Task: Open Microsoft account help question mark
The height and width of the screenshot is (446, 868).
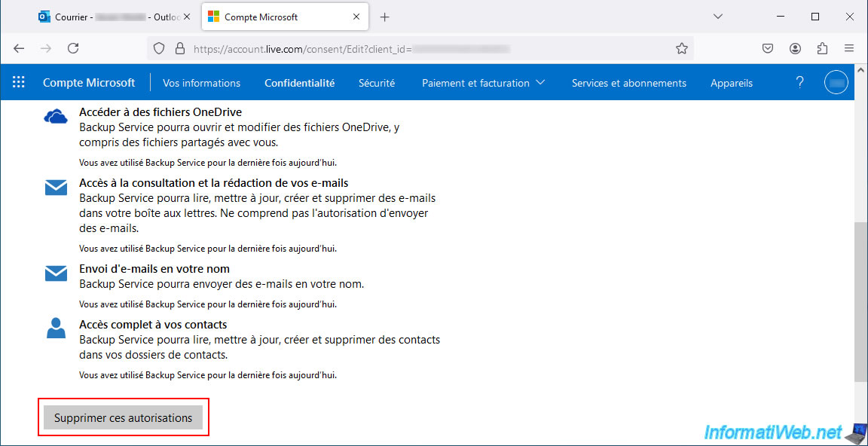Action: [799, 83]
